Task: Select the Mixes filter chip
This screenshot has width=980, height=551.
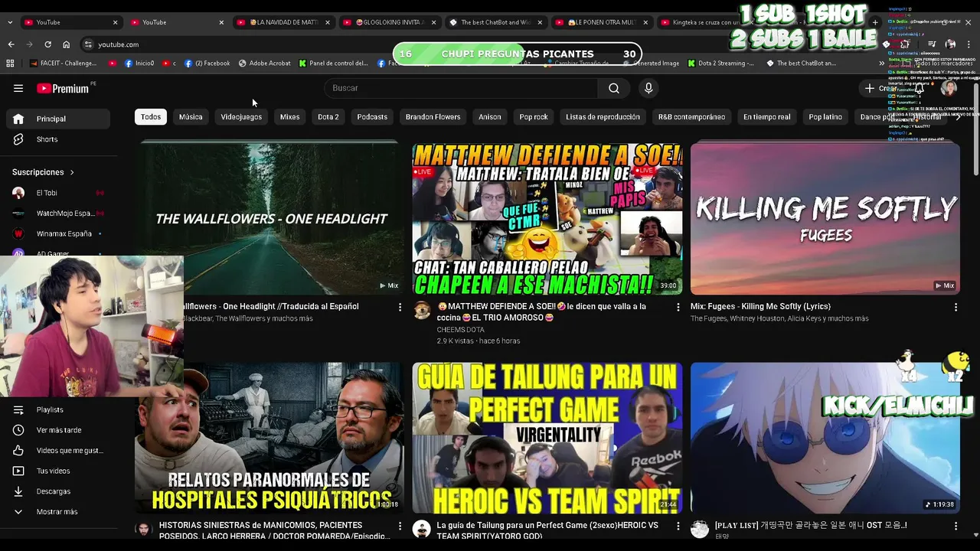Action: click(x=289, y=117)
